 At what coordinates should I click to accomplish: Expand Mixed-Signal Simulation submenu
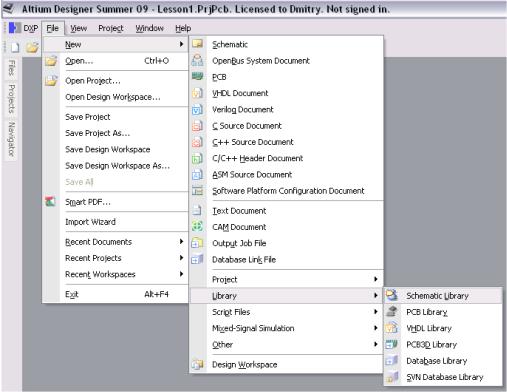point(286,328)
